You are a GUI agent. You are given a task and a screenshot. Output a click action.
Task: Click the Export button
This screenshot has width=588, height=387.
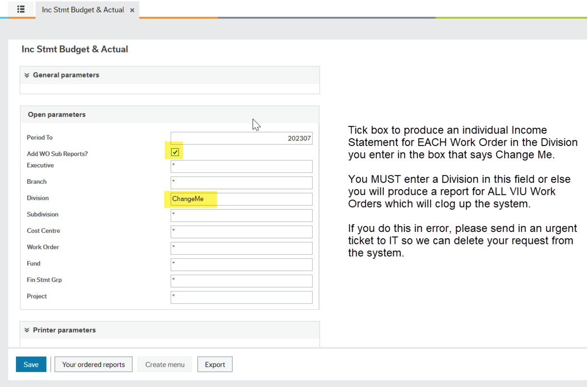point(215,364)
